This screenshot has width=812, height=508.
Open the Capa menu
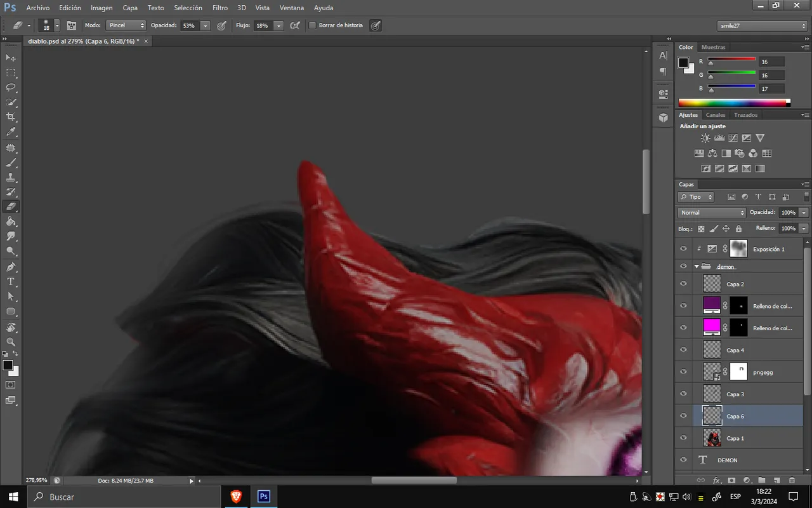(130, 8)
